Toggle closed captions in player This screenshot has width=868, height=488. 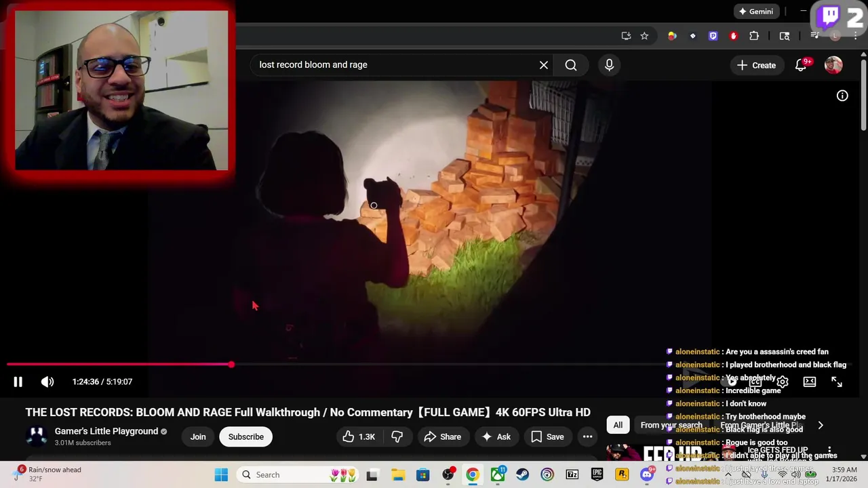click(x=755, y=382)
